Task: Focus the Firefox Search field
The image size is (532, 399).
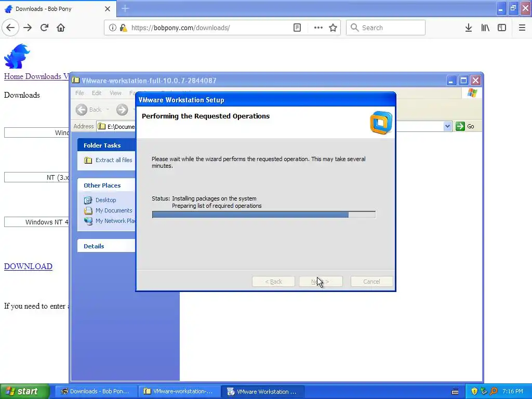Action: pyautogui.click(x=385, y=28)
